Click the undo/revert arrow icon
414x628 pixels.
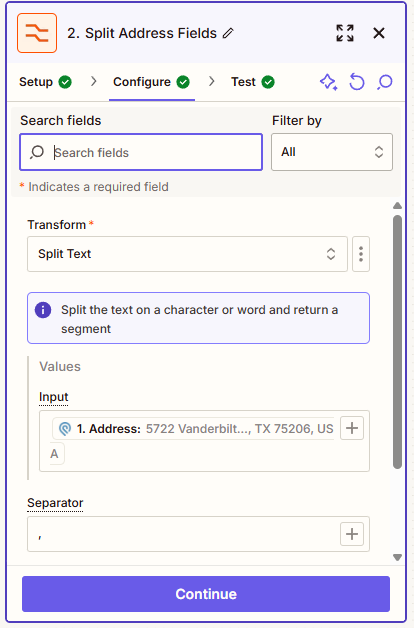(357, 82)
